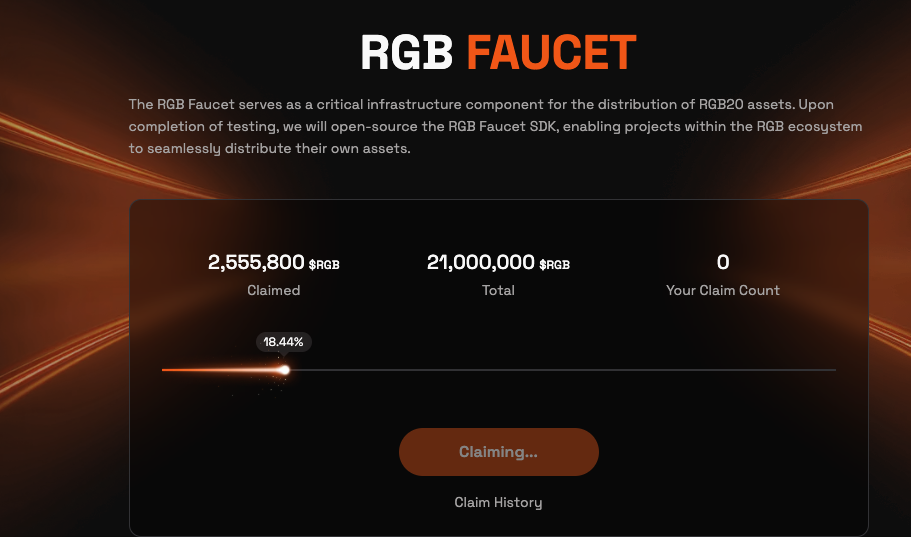Click the glowing progress bar handle
911x537 pixels.
[x=284, y=370]
